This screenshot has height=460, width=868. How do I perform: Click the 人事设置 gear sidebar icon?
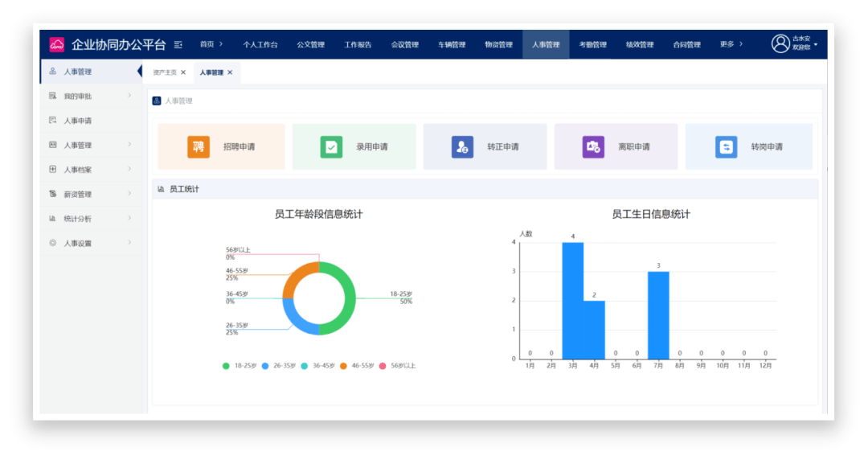point(52,243)
